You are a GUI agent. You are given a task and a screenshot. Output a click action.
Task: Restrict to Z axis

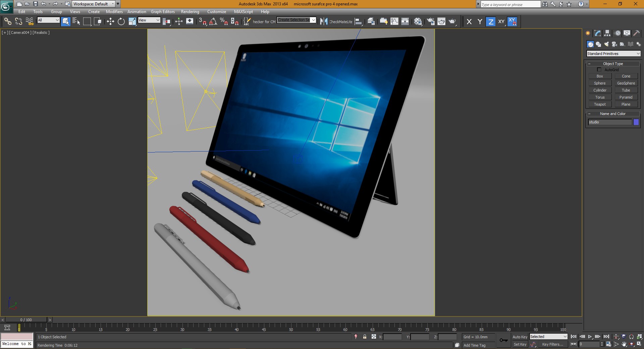tap(491, 21)
